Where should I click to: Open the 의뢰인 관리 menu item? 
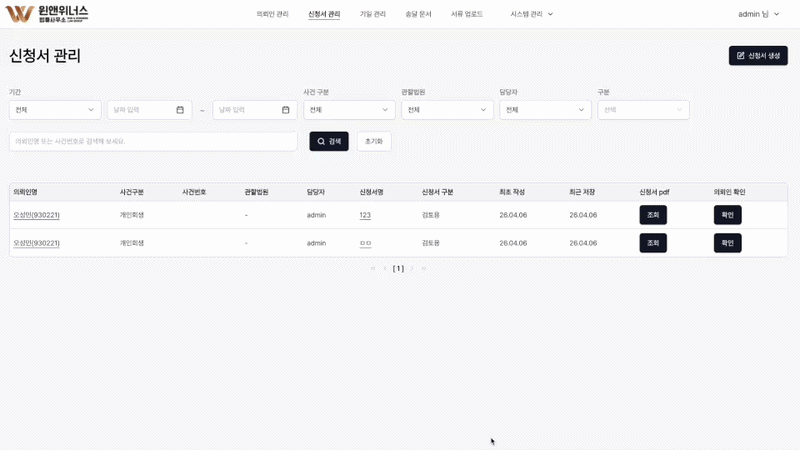click(272, 14)
